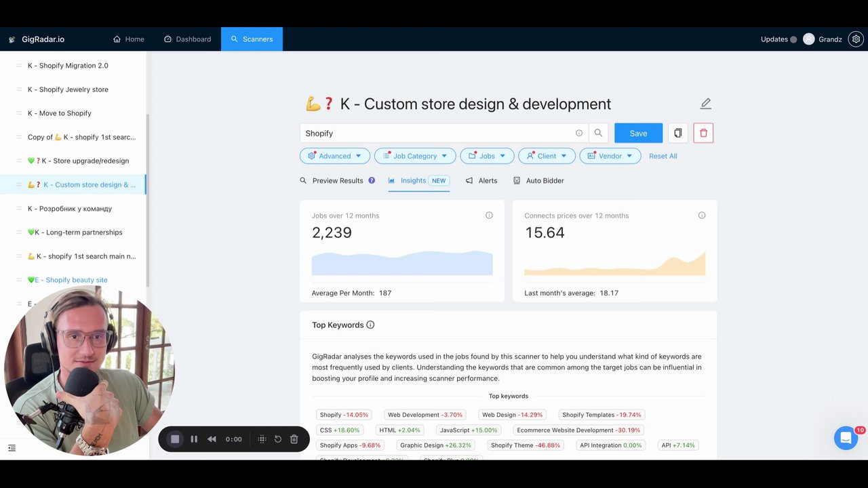Open the Top Keywords info icon

coord(370,325)
